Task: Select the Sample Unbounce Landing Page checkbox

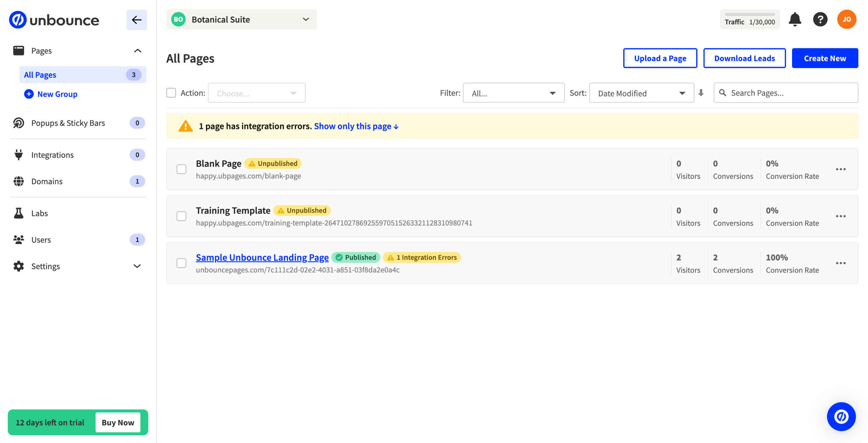Action: coord(181,263)
